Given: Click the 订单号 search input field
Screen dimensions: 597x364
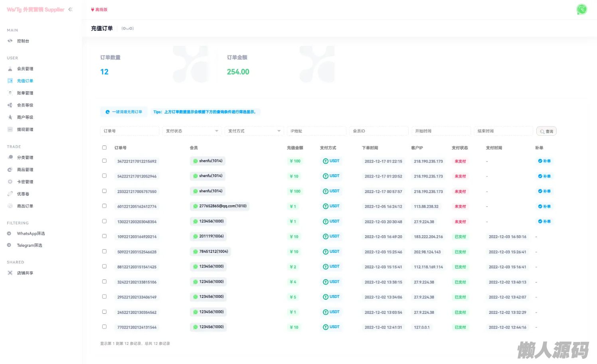Looking at the screenshot, I should [129, 131].
